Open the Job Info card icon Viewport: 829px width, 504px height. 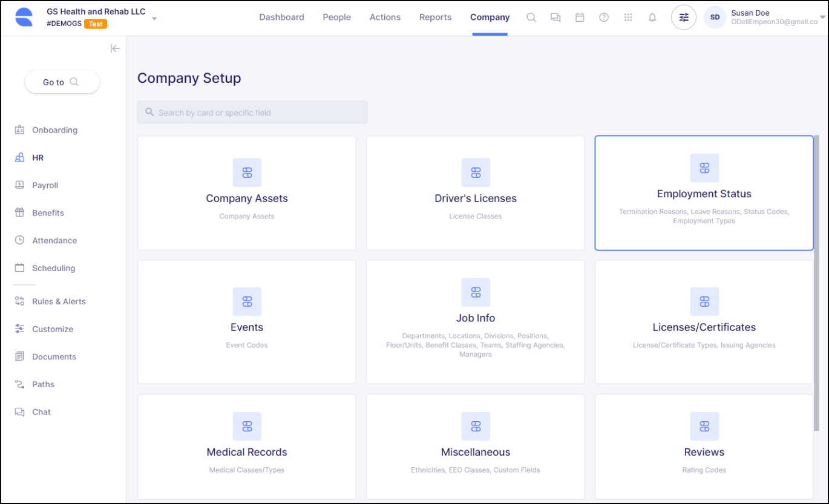click(476, 293)
